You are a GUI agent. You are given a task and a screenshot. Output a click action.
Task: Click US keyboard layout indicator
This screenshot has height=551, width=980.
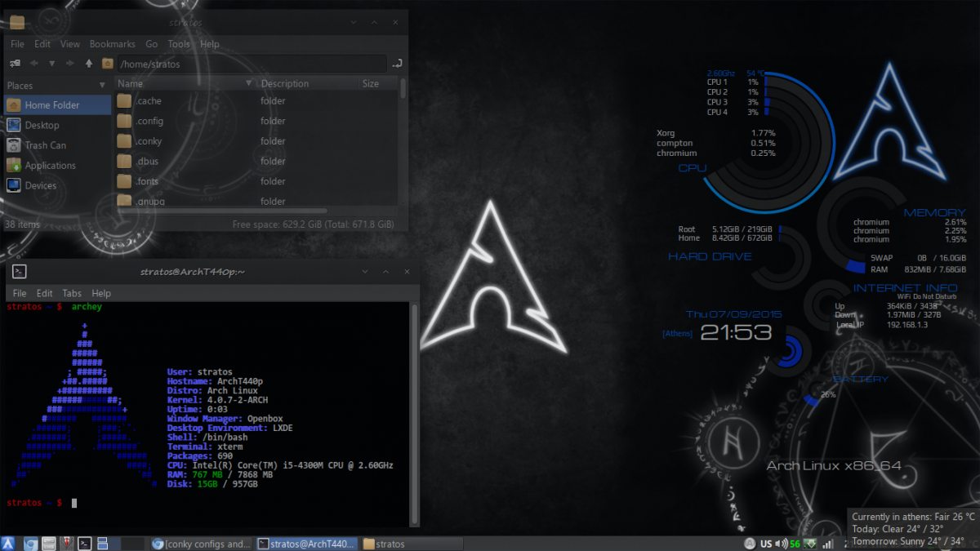(766, 544)
